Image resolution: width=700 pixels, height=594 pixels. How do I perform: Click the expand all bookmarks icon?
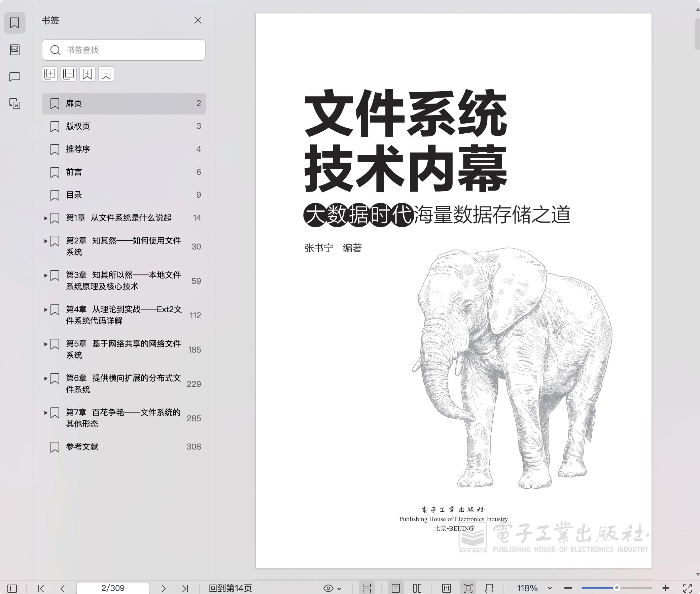coord(50,74)
